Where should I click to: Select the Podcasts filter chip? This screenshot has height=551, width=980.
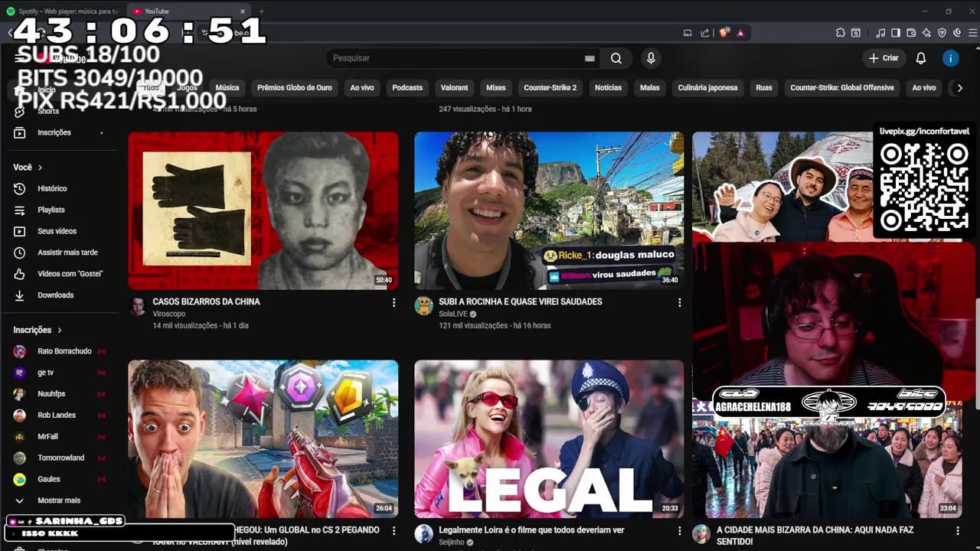(x=407, y=88)
